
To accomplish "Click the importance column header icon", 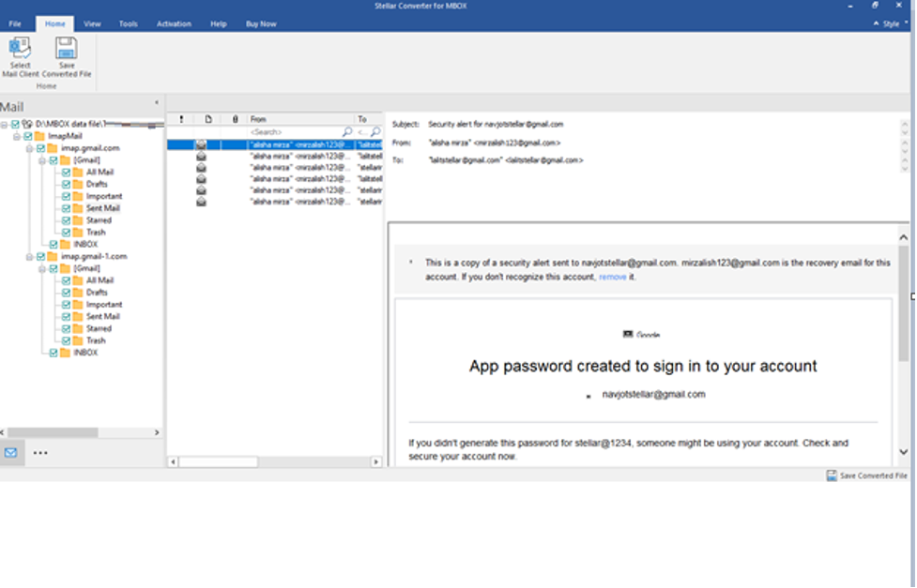I will pos(181,119).
